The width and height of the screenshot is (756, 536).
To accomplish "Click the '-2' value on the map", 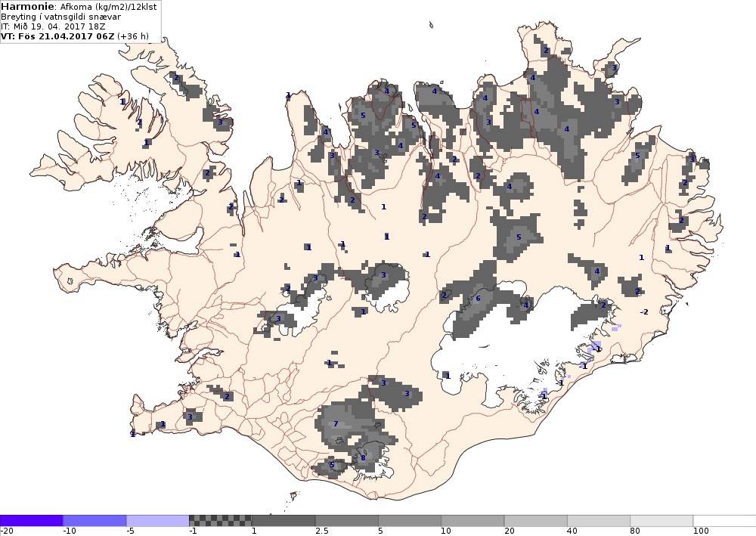I will pyautogui.click(x=644, y=312).
